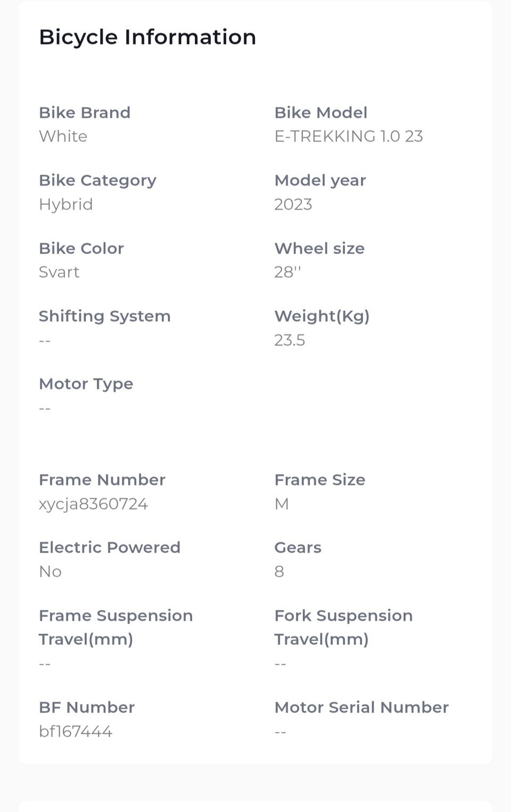Select the weight value 23.5
Viewport: 511px width, 812px height.
click(290, 340)
